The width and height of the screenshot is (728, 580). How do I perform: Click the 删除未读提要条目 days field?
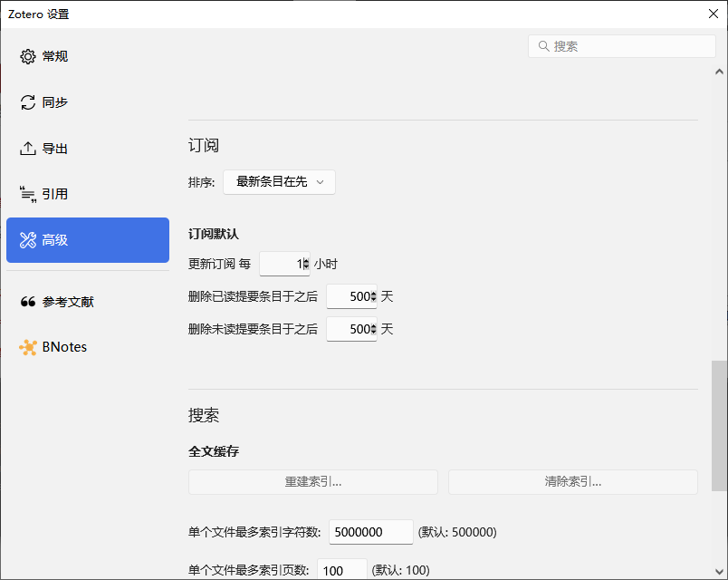[351, 329]
